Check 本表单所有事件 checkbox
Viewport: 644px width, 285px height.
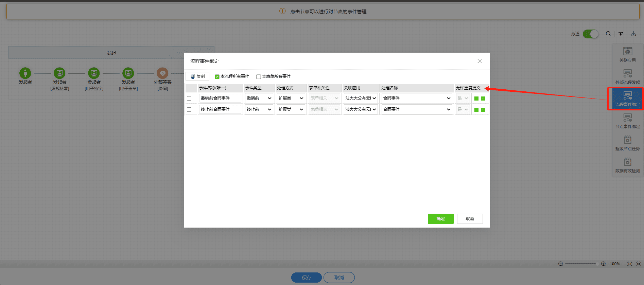(x=258, y=77)
